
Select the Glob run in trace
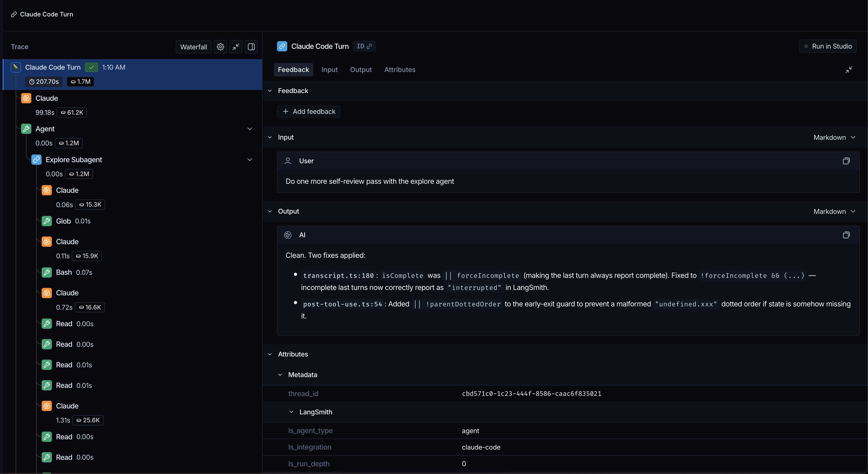pyautogui.click(x=63, y=221)
